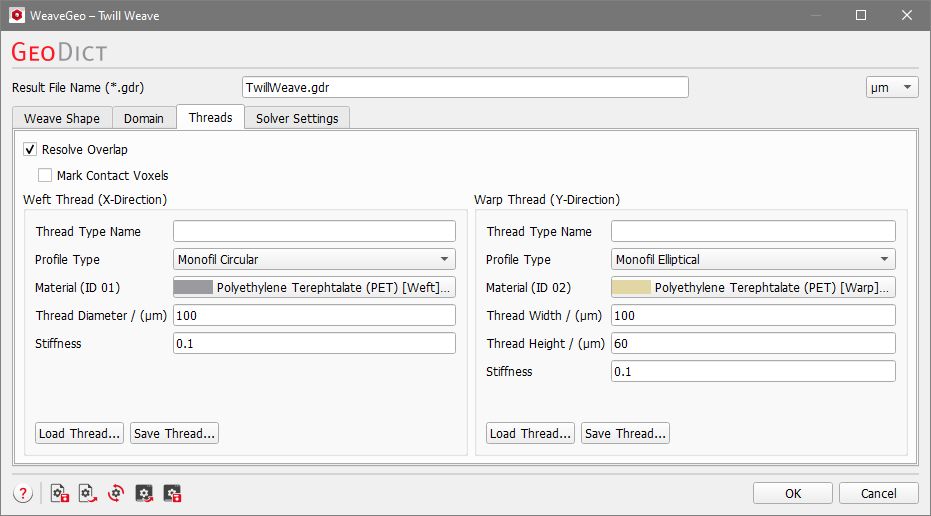Click the gray Weft material color swatch
Viewport: 931px width, 516px height.
(193, 287)
